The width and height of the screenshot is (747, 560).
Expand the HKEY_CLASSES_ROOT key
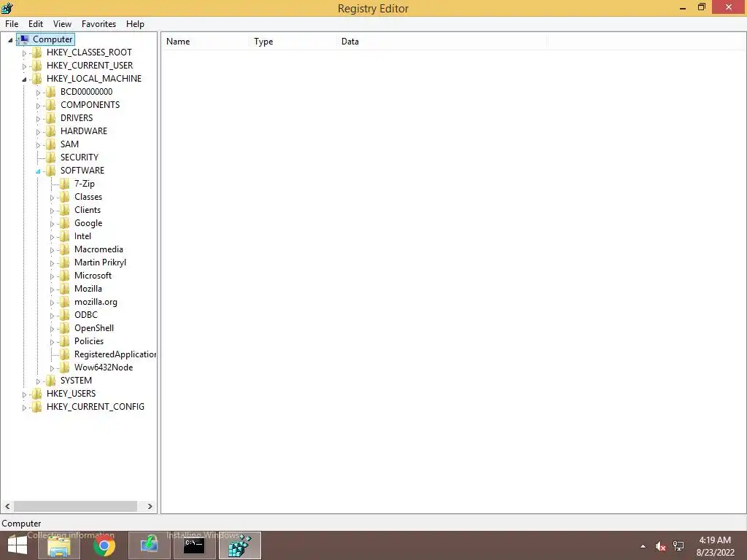click(24, 53)
